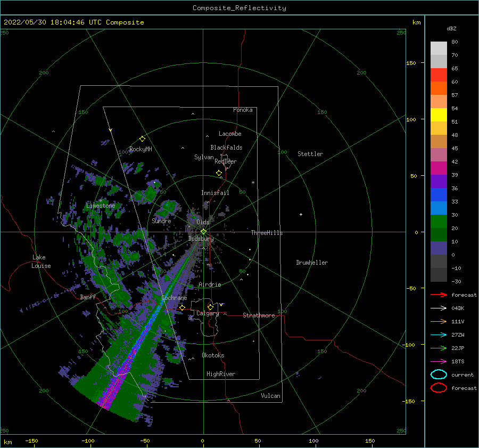The image size is (479, 448).
Task: Click the Lake Louise label
Action: click(x=41, y=262)
